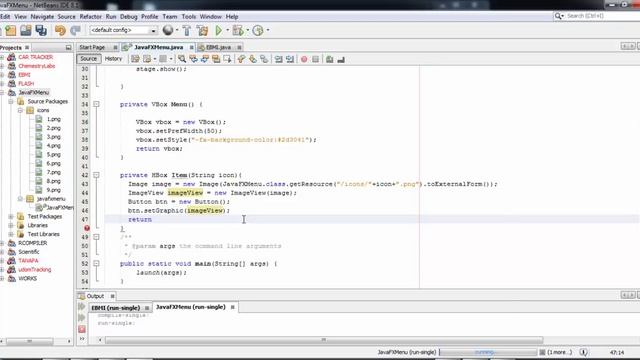Switch to EBMI (run-single) output tab
640x360 pixels.
(116, 308)
